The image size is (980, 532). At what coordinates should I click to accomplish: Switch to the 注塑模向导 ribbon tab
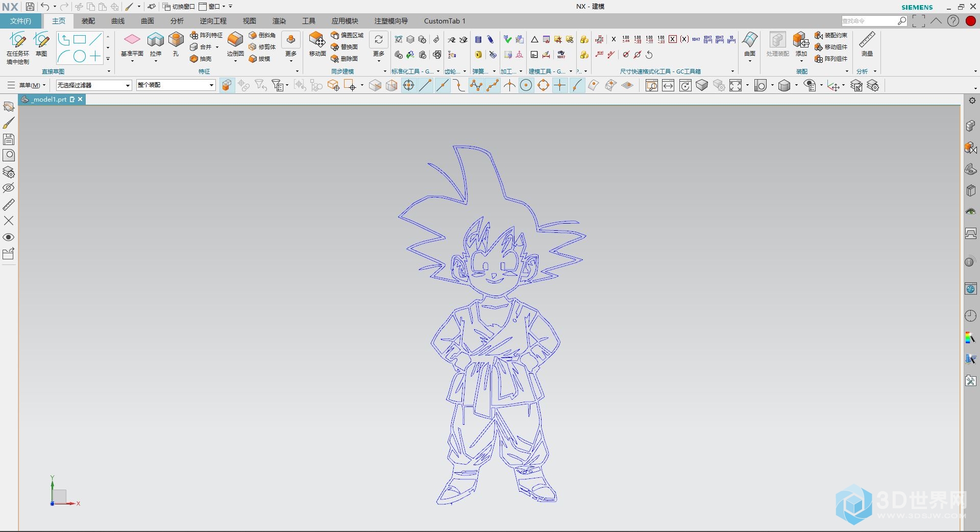(x=391, y=21)
